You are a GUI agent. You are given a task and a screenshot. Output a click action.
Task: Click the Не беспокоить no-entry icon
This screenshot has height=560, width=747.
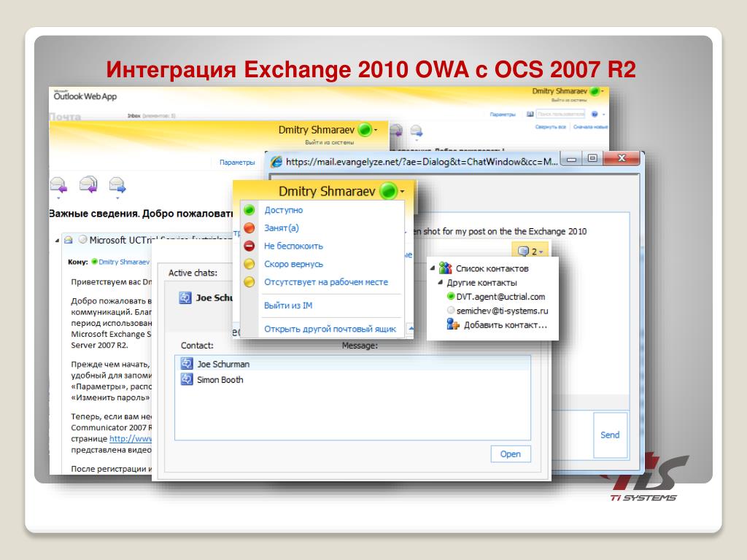pyautogui.click(x=249, y=246)
